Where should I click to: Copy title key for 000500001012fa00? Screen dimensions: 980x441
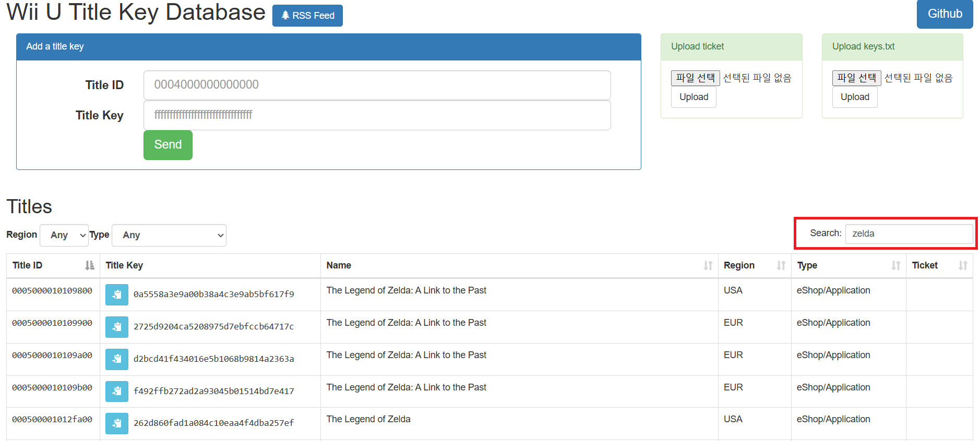click(x=117, y=423)
